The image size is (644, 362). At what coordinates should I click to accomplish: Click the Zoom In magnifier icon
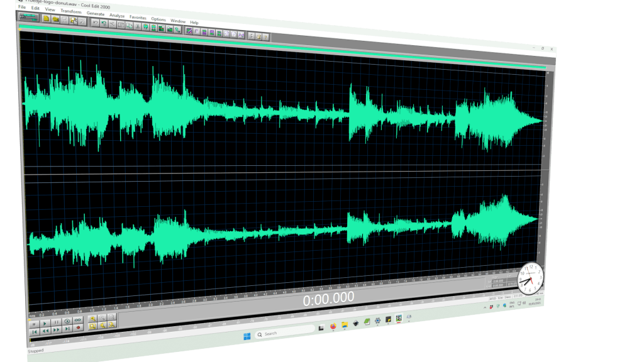click(x=92, y=319)
